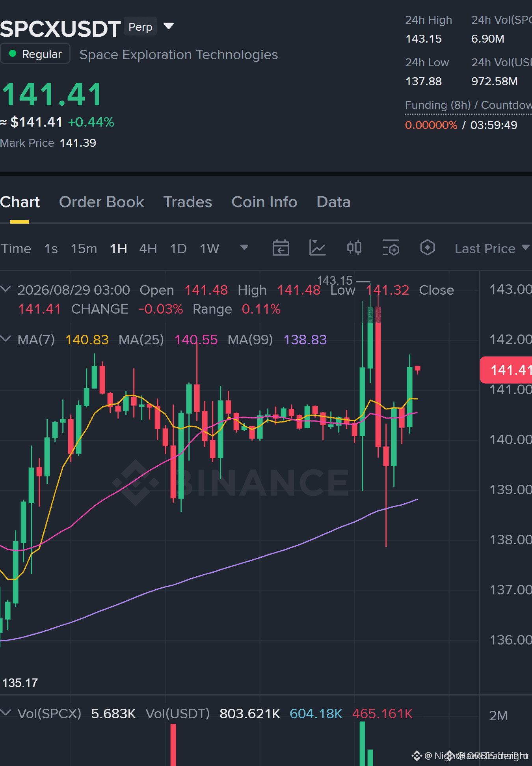
Task: Click the funding countdown 03:59:49
Action: [494, 125]
